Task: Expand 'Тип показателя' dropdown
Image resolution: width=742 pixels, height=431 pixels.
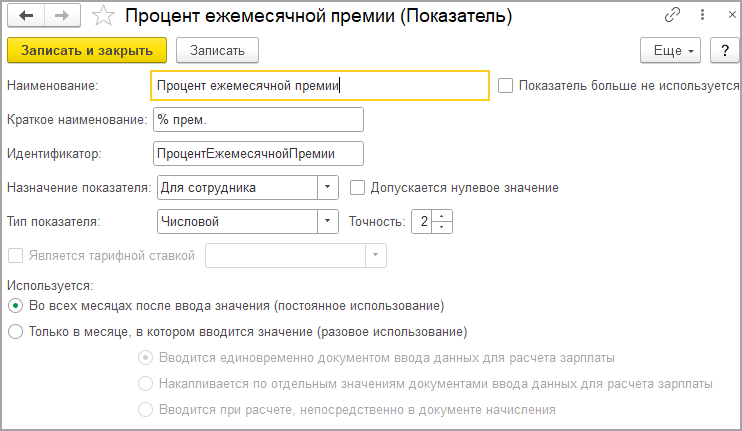Action: pyautogui.click(x=329, y=221)
